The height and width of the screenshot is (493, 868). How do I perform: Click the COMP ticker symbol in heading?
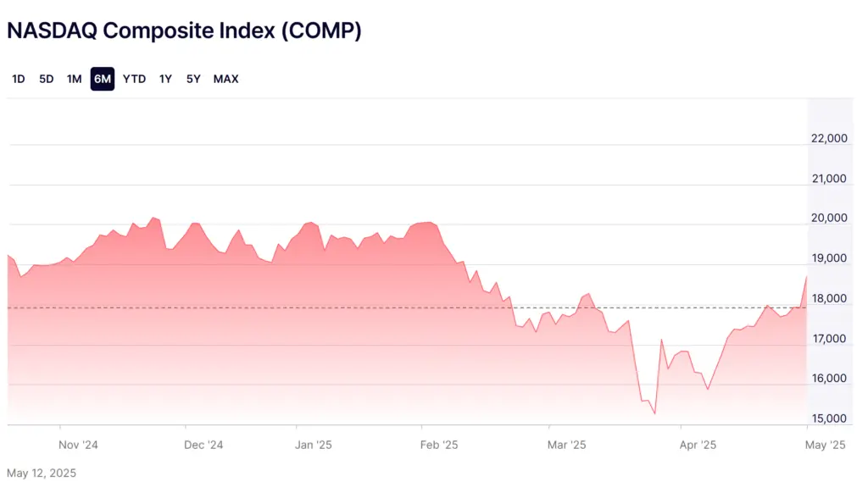pos(324,30)
